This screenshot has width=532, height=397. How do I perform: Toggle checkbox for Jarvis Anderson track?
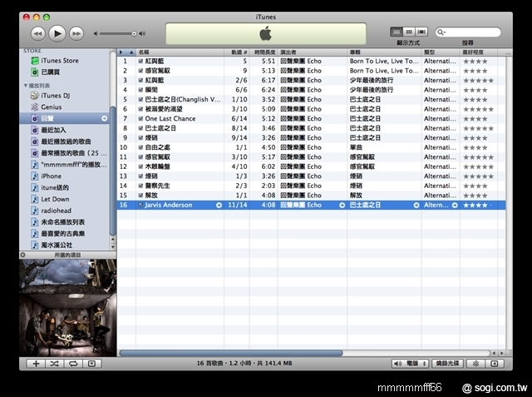click(x=140, y=205)
